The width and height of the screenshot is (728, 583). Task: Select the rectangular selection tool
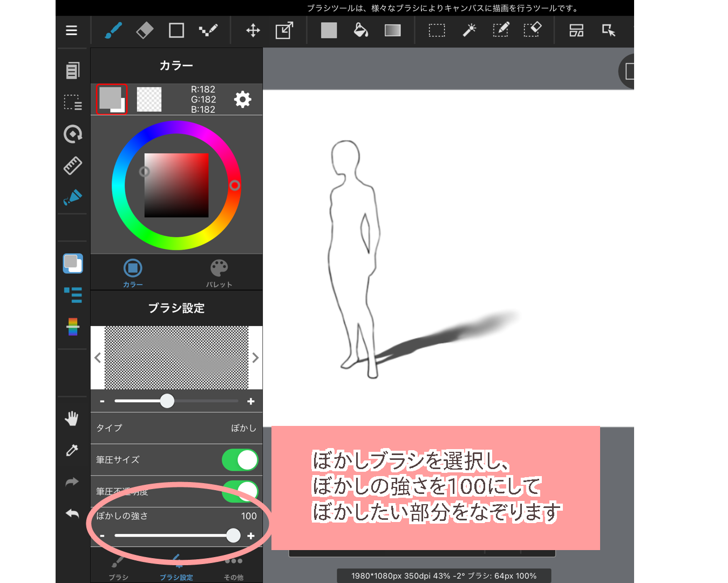click(x=437, y=30)
